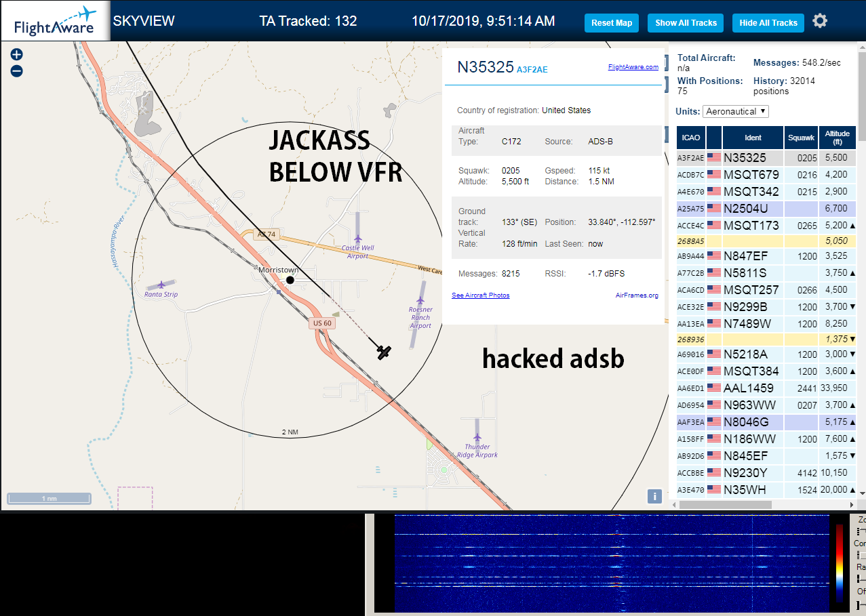Image resolution: width=866 pixels, height=616 pixels.
Task: Open the FlightAware.com link in info panel
Action: tap(633, 67)
